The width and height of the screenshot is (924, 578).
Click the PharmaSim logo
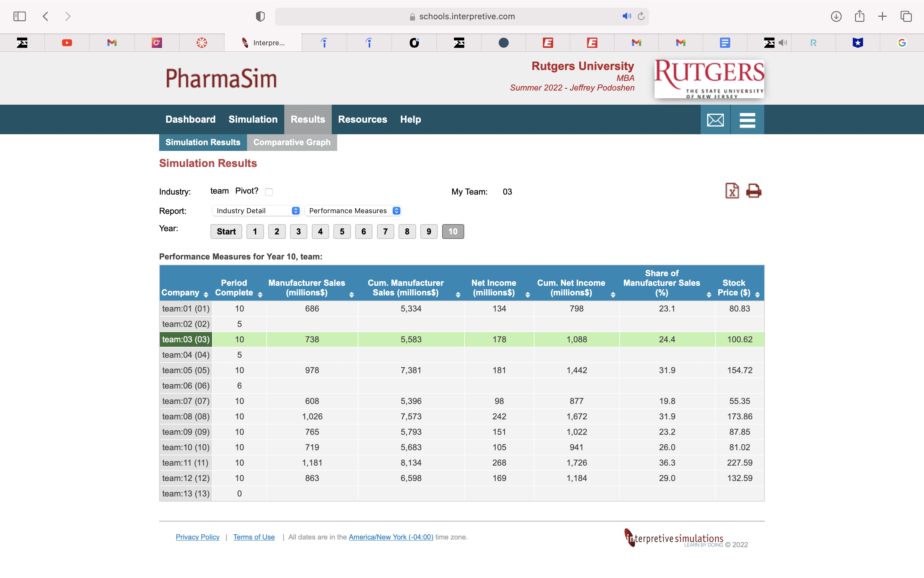221,78
